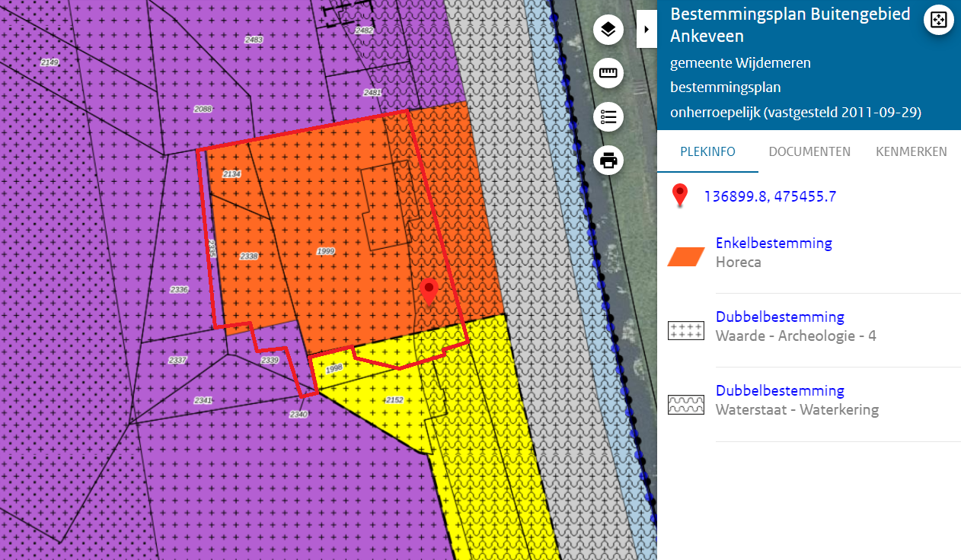Click the Enkelbestemming link
The width and height of the screenshot is (961, 560).
[x=774, y=243]
